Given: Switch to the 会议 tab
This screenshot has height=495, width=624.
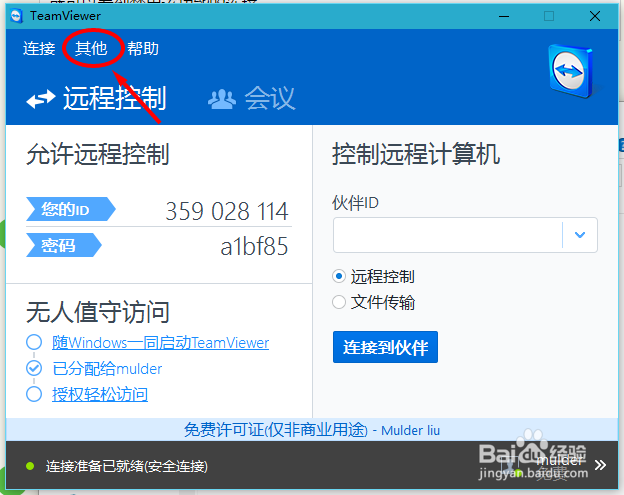Looking at the screenshot, I should pyautogui.click(x=252, y=98).
